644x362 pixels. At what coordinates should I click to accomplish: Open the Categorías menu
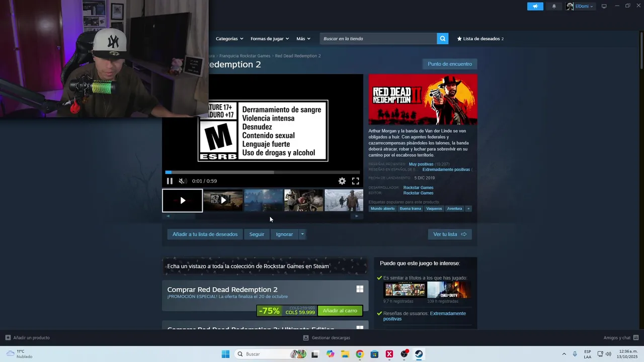pos(229,39)
